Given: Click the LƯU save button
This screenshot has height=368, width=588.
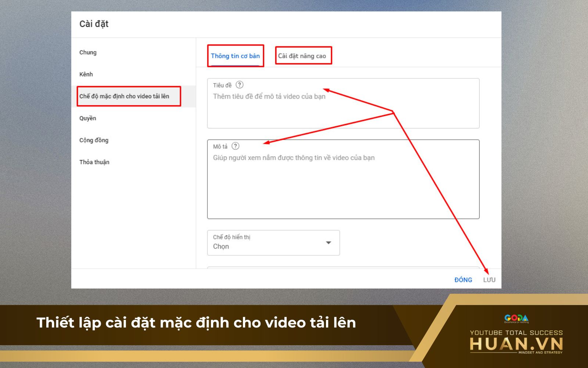Looking at the screenshot, I should 489,280.
